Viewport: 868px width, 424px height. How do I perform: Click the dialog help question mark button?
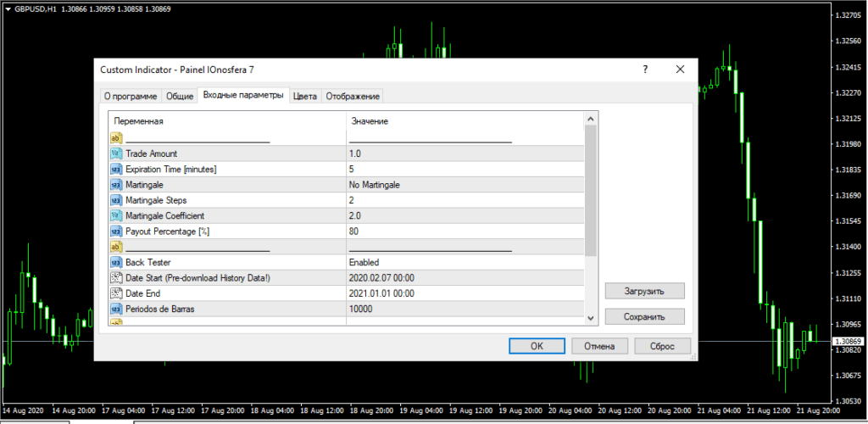tap(645, 70)
